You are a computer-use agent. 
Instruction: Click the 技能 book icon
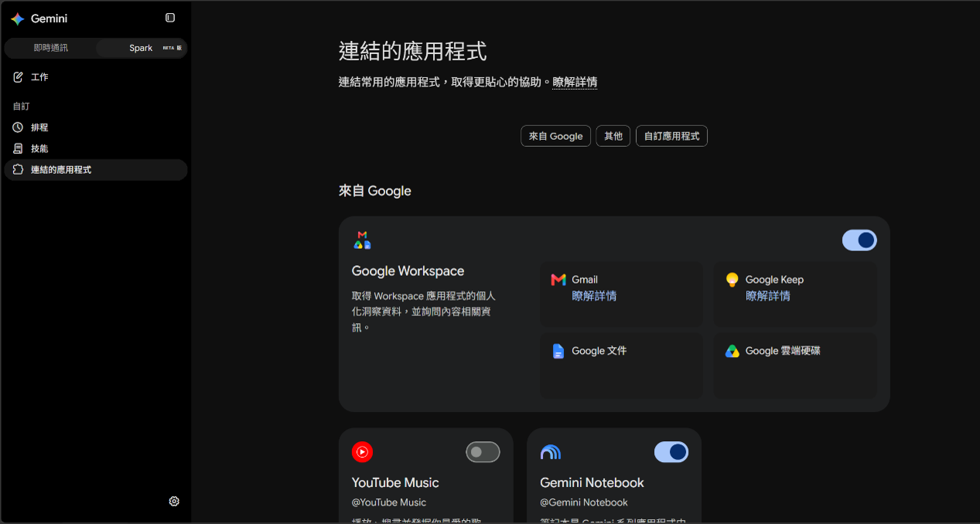(18, 148)
